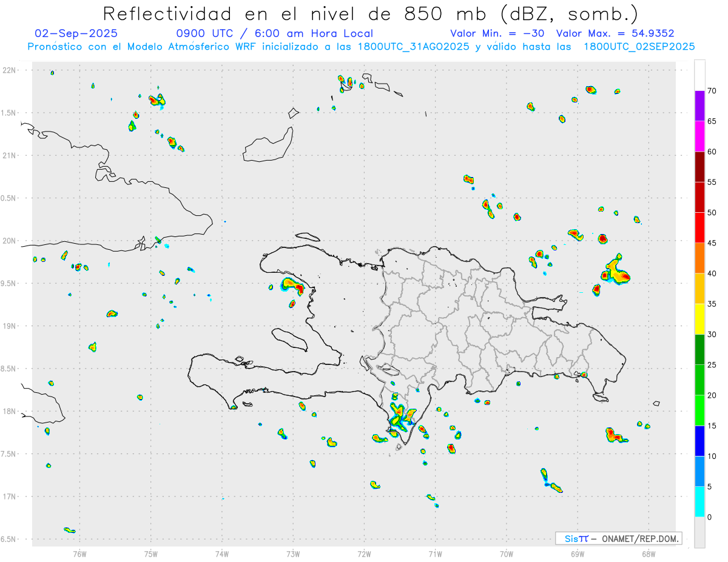The height and width of the screenshot is (562, 728).
Task: Click the '55' value on the color scale
Action: pyautogui.click(x=712, y=182)
